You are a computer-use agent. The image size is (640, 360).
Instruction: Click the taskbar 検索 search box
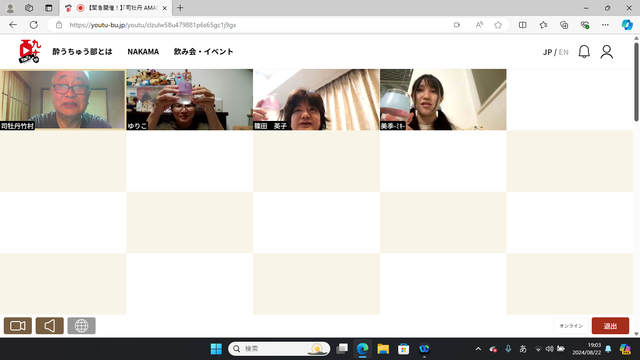[279, 349]
